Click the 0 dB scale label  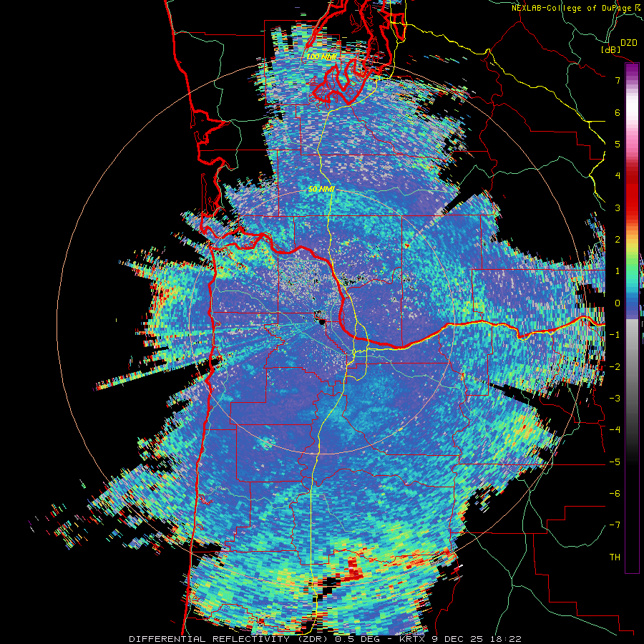tap(618, 303)
